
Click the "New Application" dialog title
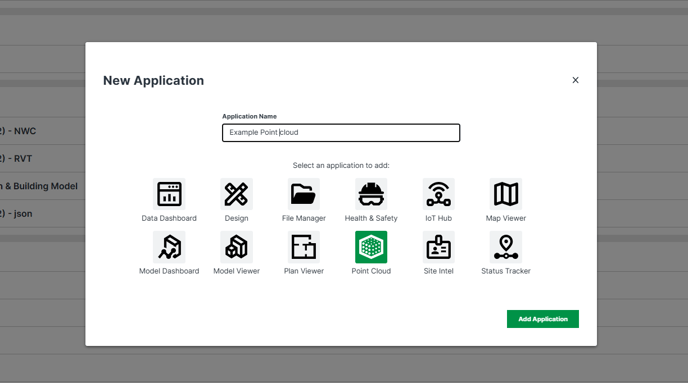click(x=154, y=81)
